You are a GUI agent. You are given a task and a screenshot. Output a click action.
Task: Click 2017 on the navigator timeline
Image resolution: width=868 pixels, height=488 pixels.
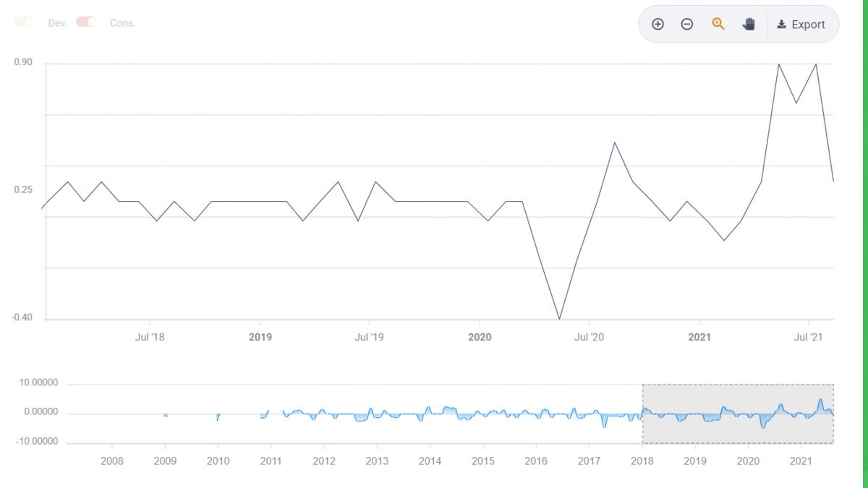click(589, 461)
